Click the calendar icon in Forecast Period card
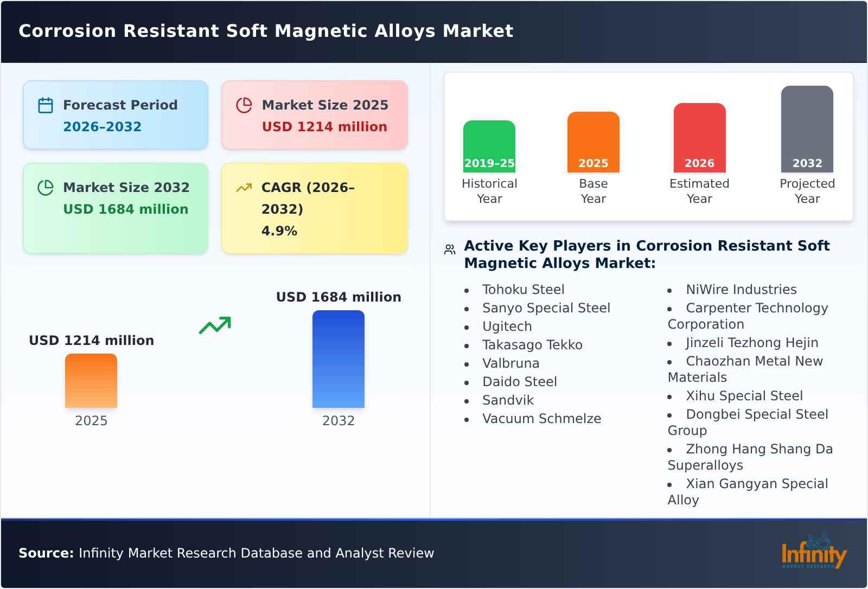Screen dimensions: 868x589 (46, 105)
